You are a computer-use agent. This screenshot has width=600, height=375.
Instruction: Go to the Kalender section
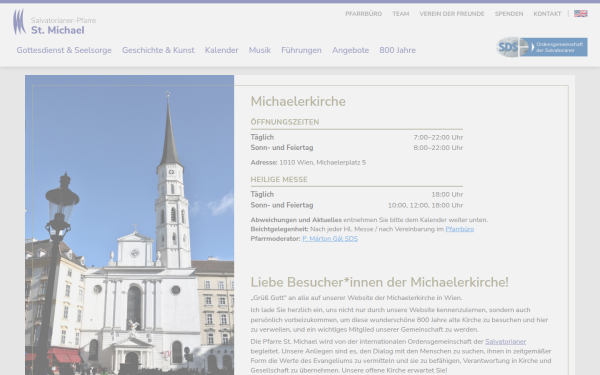coord(222,50)
